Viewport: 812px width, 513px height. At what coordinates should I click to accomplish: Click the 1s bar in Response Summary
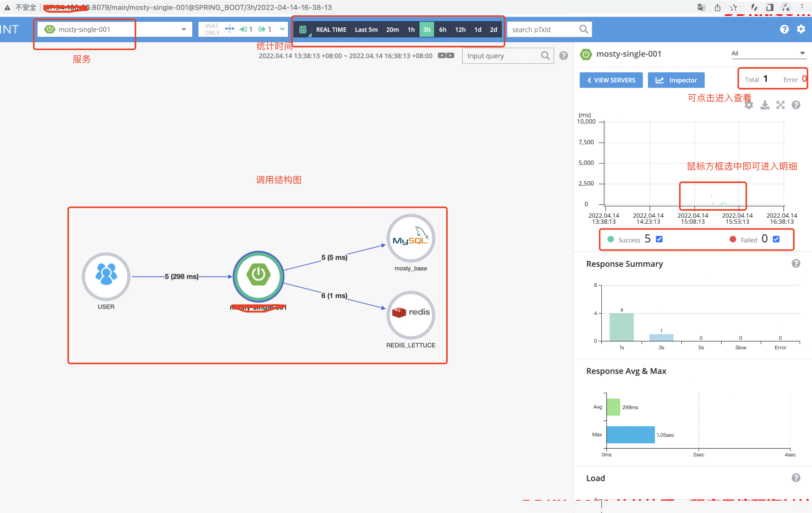[622, 327]
